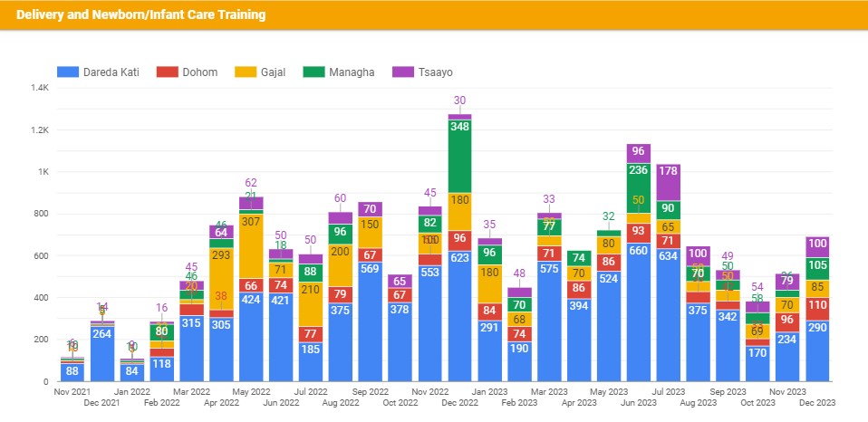Screen dimensions: 868x422
Task: Click the Oct 2023 Dareda Kati segment 170
Action: pos(757,363)
